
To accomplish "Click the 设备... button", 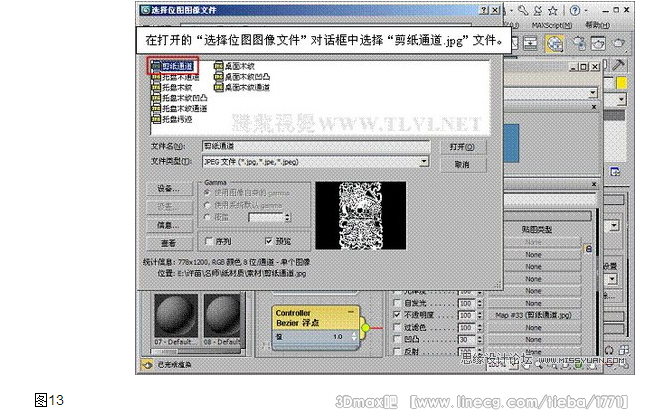I will 169,189.
